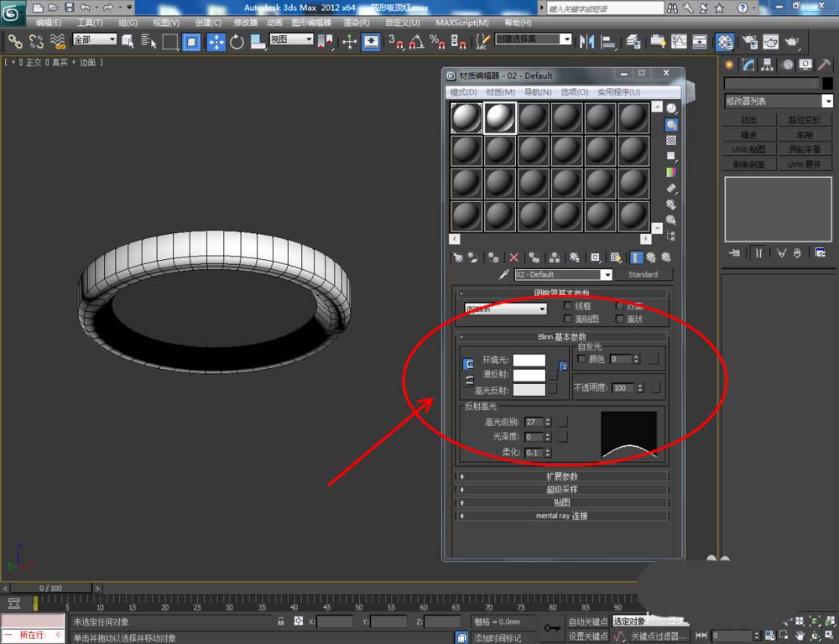Toggle the Percent Snap icon

437,42
